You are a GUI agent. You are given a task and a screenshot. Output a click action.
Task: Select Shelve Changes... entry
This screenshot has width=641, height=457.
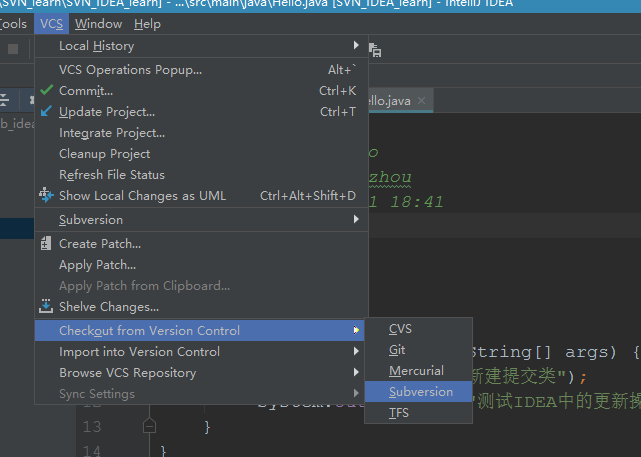coord(202,307)
